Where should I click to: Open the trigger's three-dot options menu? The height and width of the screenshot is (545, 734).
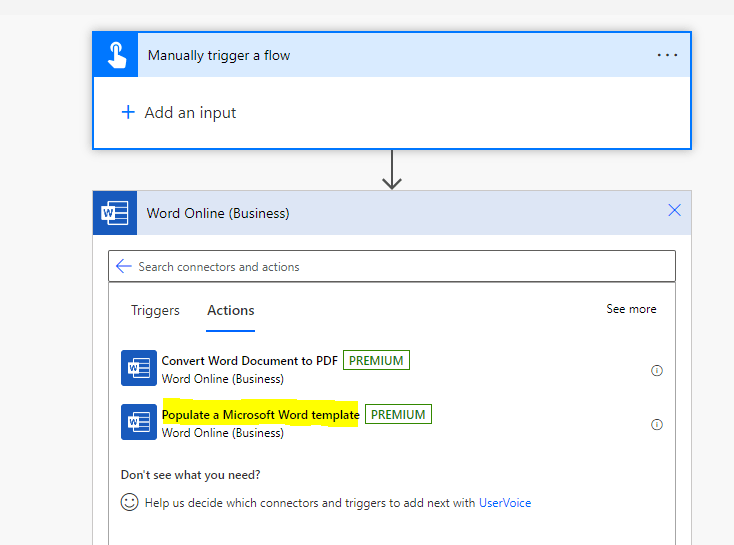pos(667,55)
